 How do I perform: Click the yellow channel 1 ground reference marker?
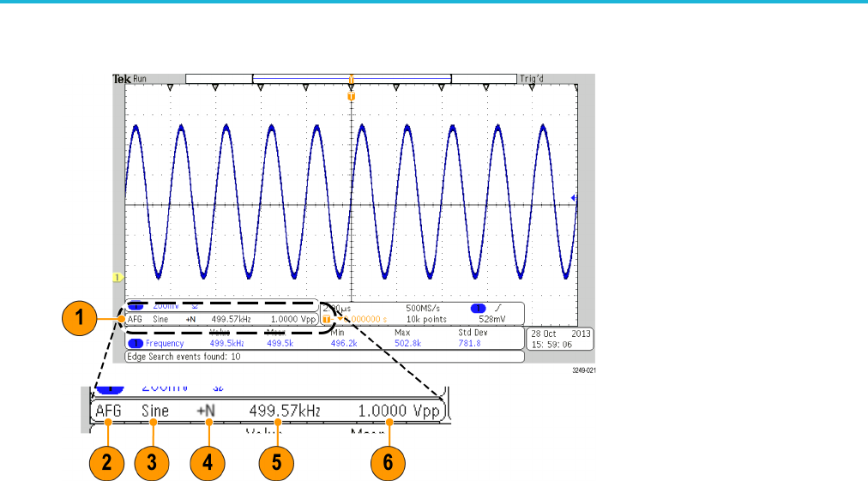pyautogui.click(x=118, y=277)
